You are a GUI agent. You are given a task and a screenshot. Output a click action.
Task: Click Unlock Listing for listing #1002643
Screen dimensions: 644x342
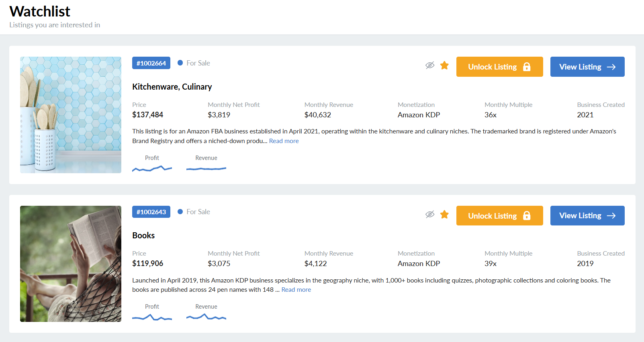point(499,216)
